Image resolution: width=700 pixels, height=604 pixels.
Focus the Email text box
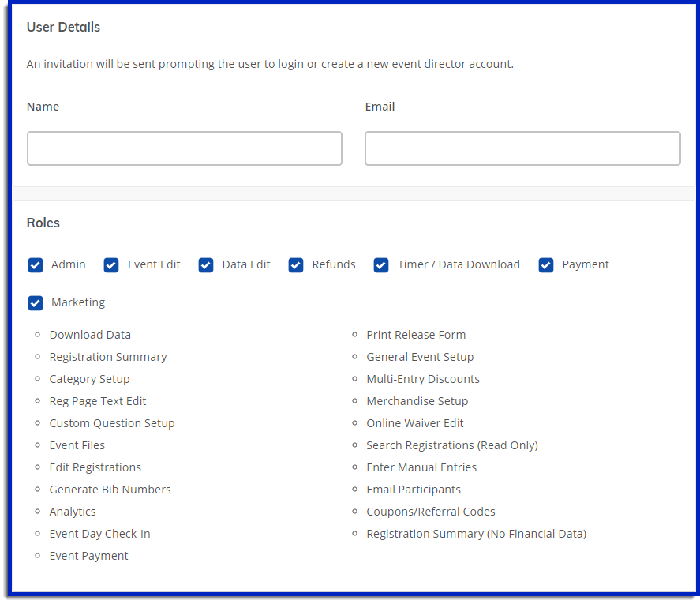[x=522, y=148]
